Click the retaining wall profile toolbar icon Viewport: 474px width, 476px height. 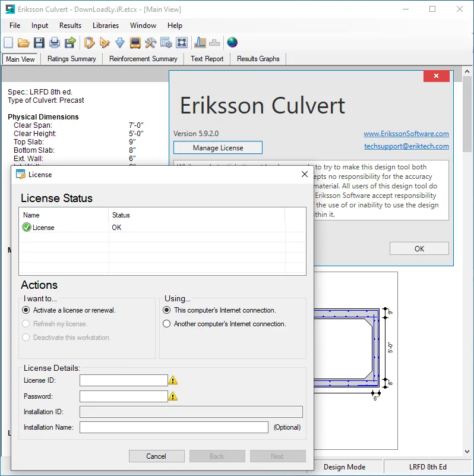(x=200, y=43)
